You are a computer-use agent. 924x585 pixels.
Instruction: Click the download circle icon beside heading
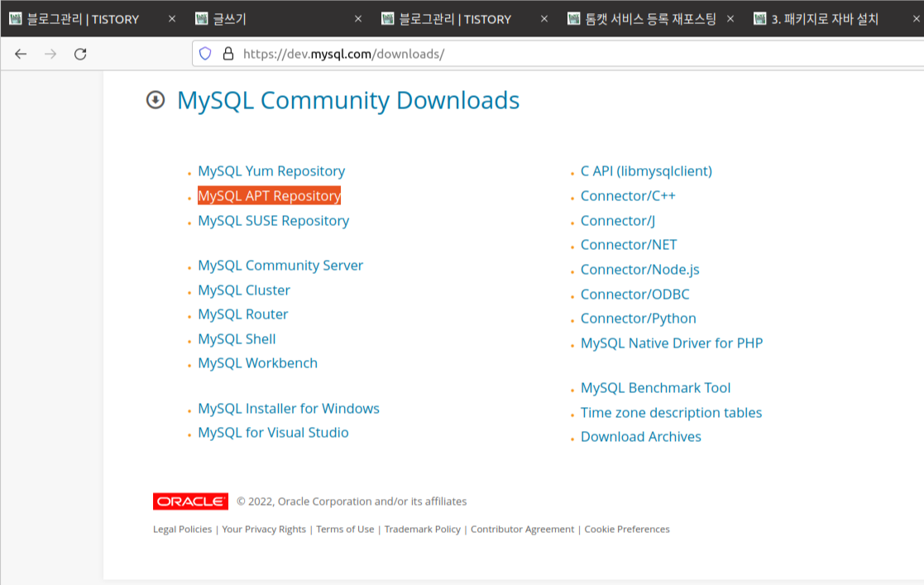(x=156, y=99)
